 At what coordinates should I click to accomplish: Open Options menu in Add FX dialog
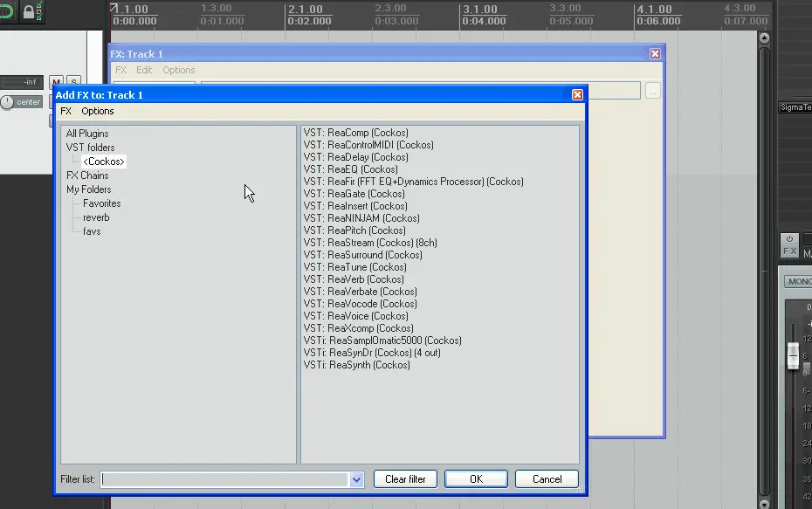tap(98, 111)
